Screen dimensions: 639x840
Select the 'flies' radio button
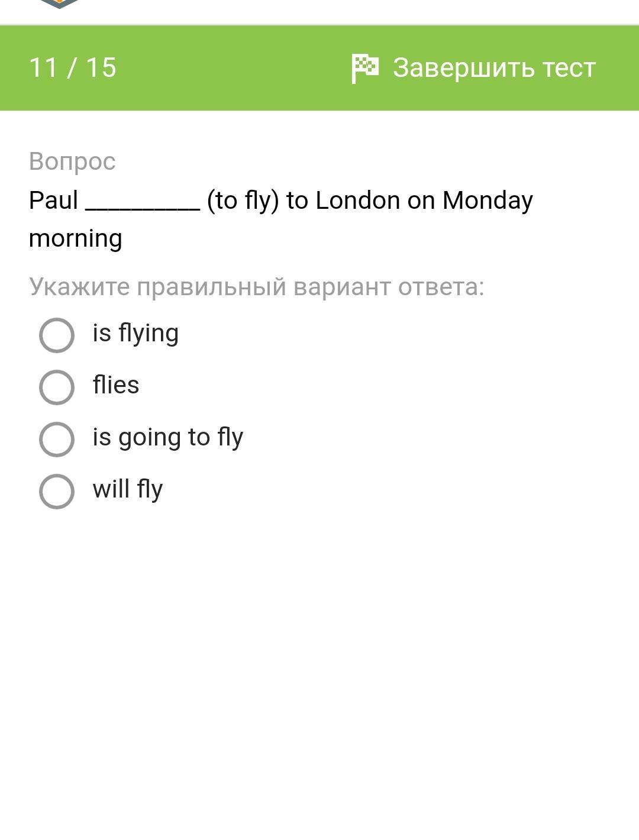(57, 387)
